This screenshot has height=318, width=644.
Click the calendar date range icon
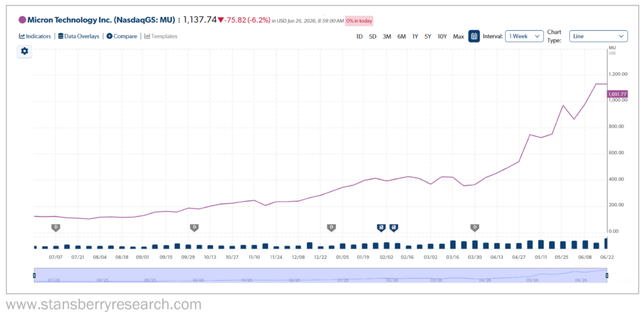(x=474, y=36)
